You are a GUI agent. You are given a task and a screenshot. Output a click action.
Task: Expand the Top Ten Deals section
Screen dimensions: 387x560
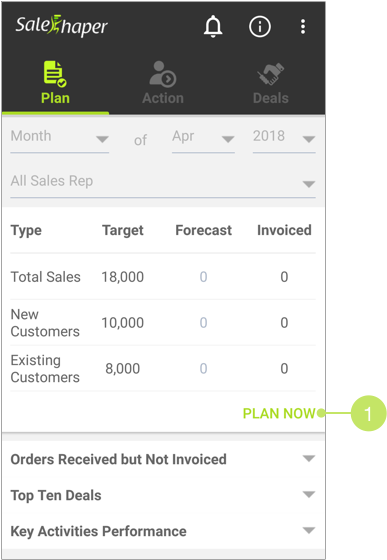pyautogui.click(x=163, y=495)
